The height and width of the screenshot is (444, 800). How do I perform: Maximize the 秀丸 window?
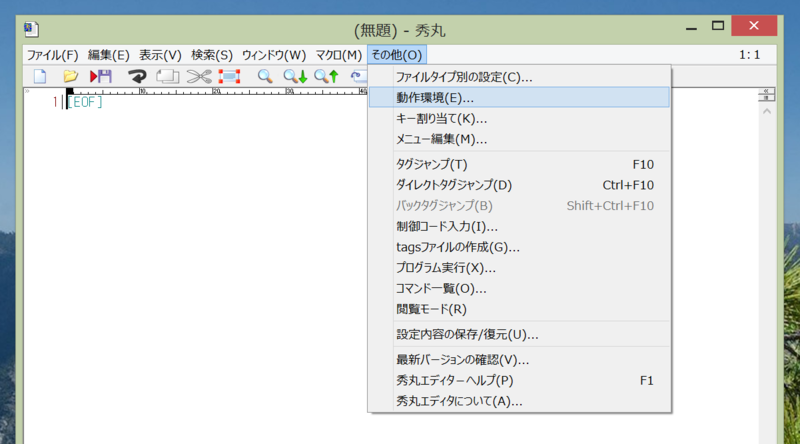tap(718, 26)
